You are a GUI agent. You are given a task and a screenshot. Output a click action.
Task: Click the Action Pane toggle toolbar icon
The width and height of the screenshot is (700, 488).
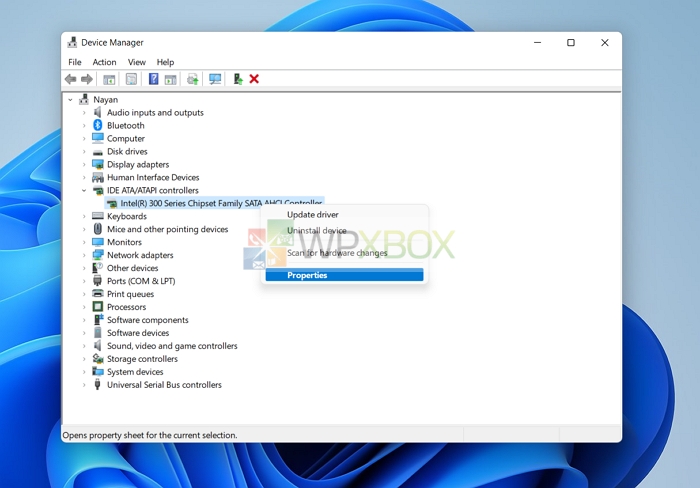[170, 79]
